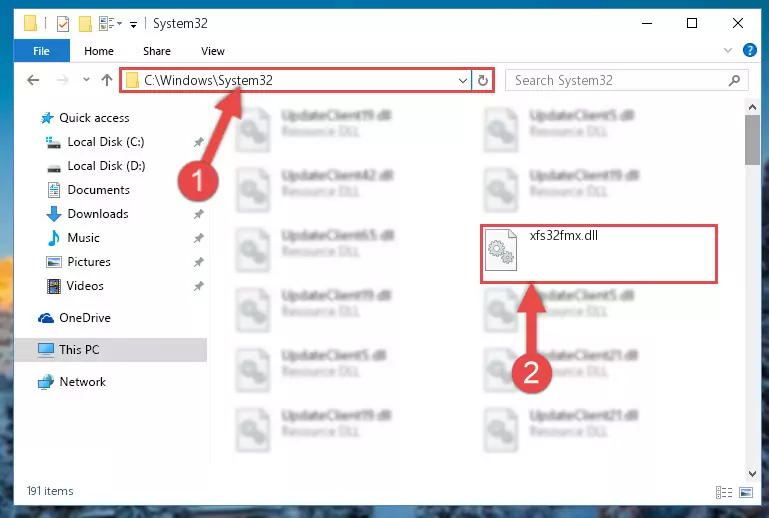
Task: Open Videos in the sidebar
Action: pyautogui.click(x=85, y=286)
